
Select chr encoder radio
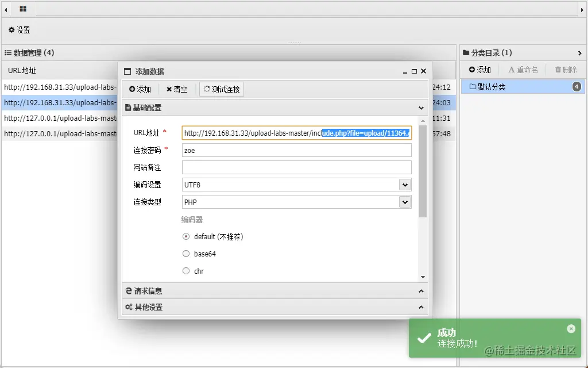tap(186, 271)
